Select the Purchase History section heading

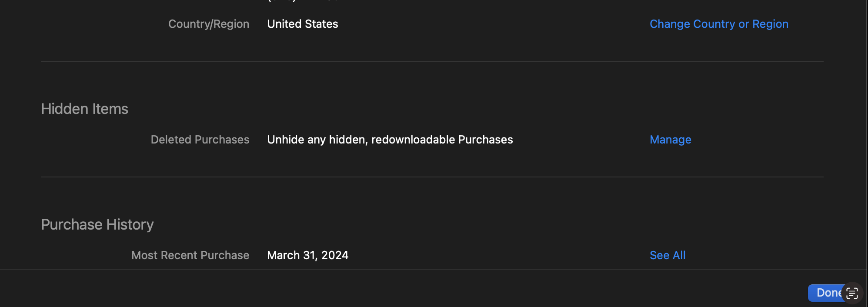coord(97,224)
